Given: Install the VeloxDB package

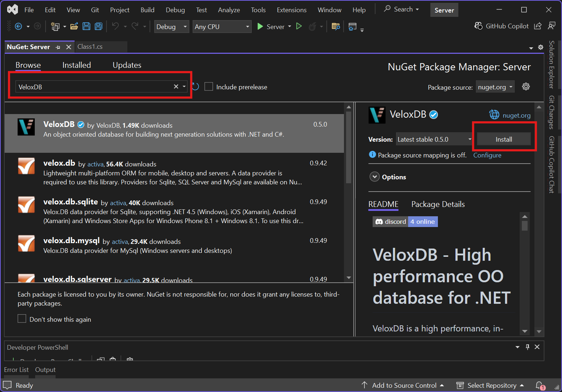Looking at the screenshot, I should tap(504, 139).
